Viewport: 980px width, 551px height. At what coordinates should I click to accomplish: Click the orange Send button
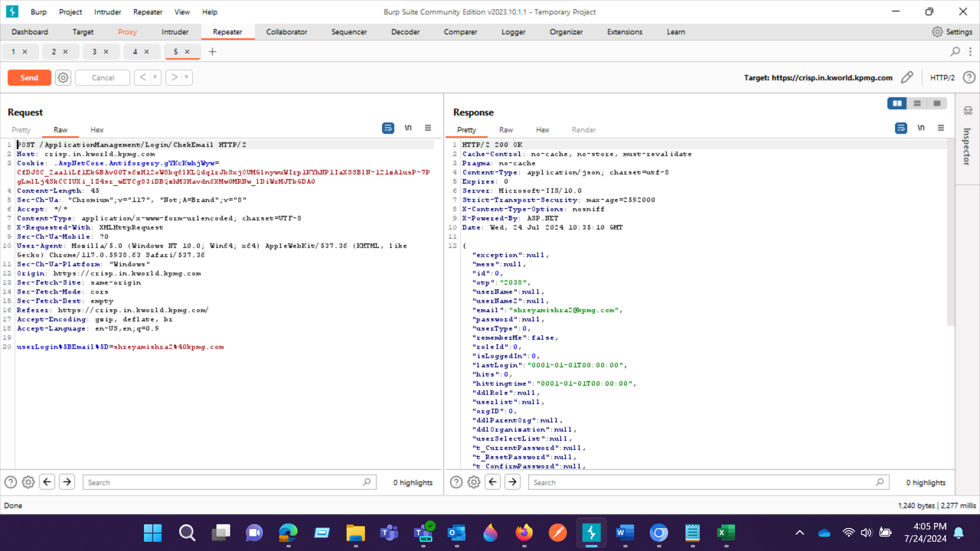29,78
